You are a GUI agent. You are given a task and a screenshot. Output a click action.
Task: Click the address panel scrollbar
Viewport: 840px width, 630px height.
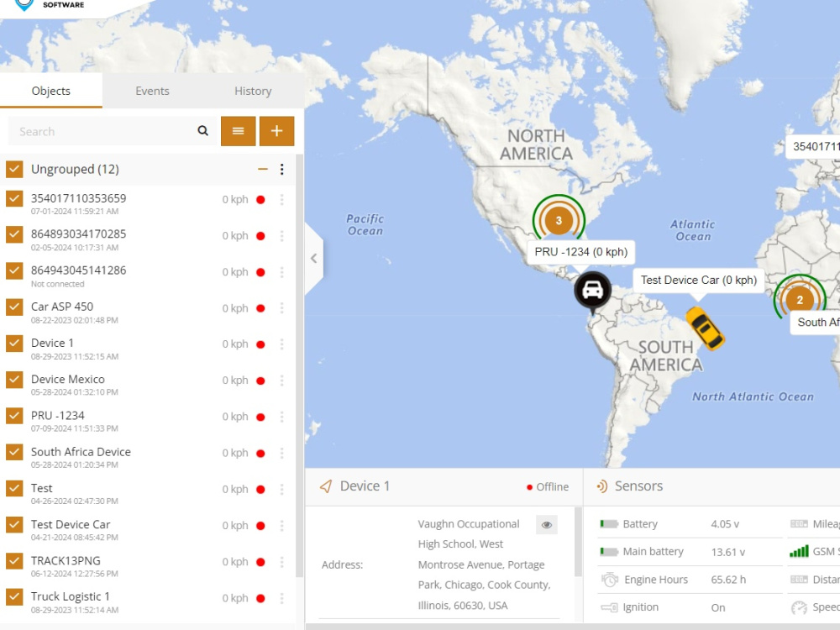coord(578,542)
